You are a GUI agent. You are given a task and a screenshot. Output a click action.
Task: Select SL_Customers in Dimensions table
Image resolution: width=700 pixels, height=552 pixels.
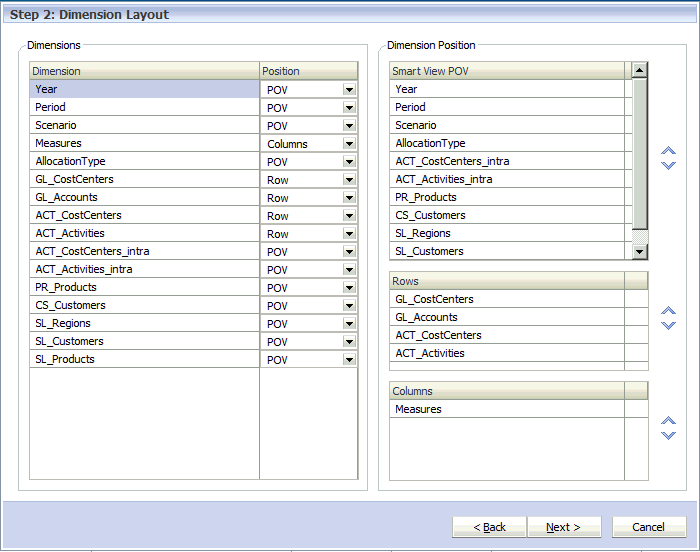(x=144, y=341)
